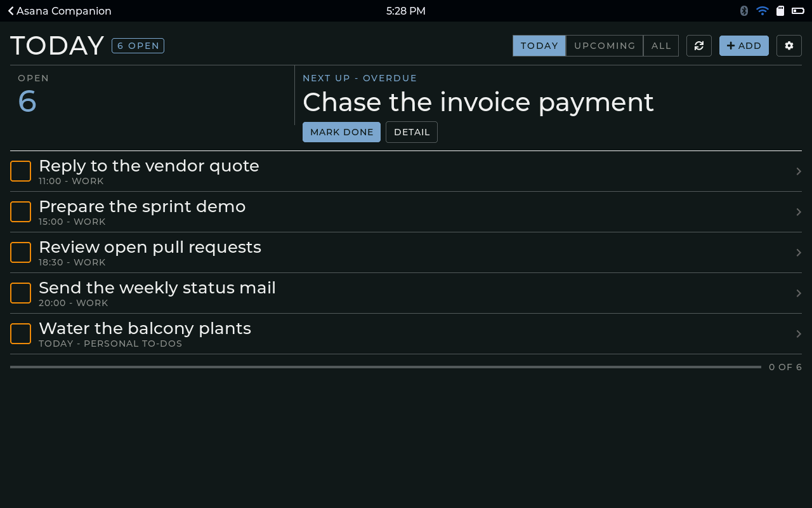Click the 11:00 - Work subtitle
The image size is (812, 508).
coord(71,181)
